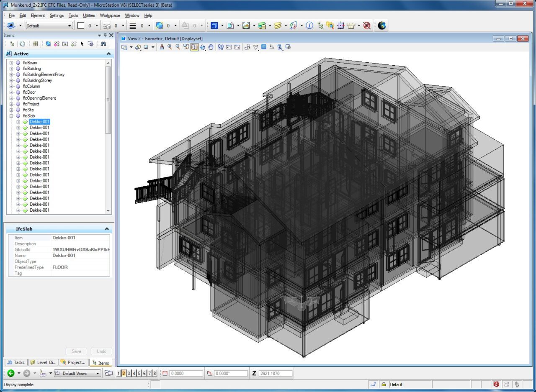Open the Default Views dropdown

pyautogui.click(x=77, y=373)
